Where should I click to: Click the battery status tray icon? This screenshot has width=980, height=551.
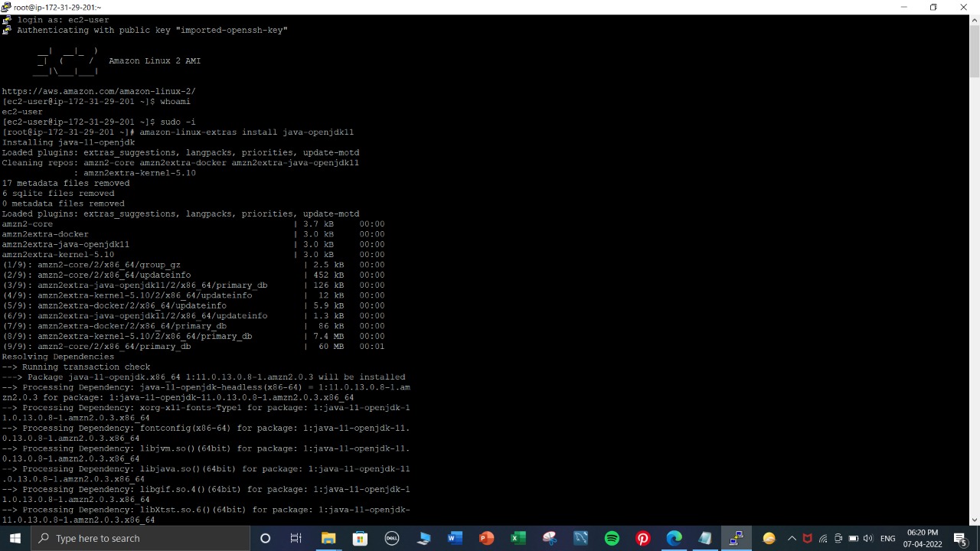click(854, 538)
